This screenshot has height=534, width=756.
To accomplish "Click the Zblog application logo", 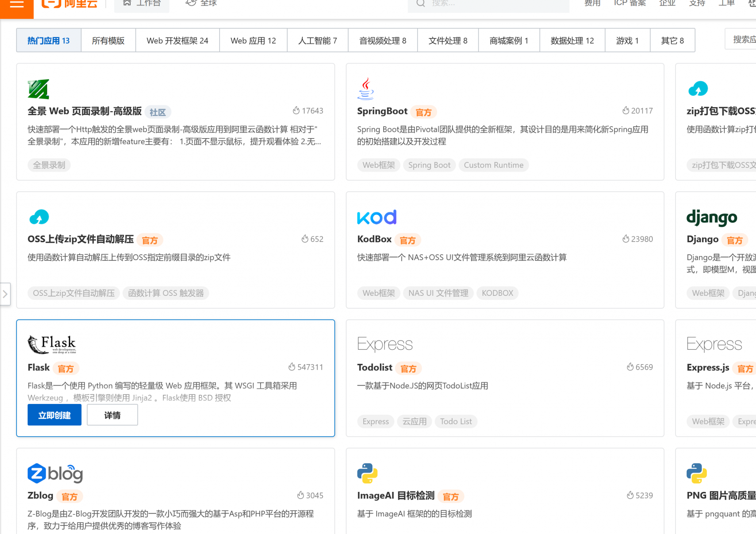I will click(55, 473).
